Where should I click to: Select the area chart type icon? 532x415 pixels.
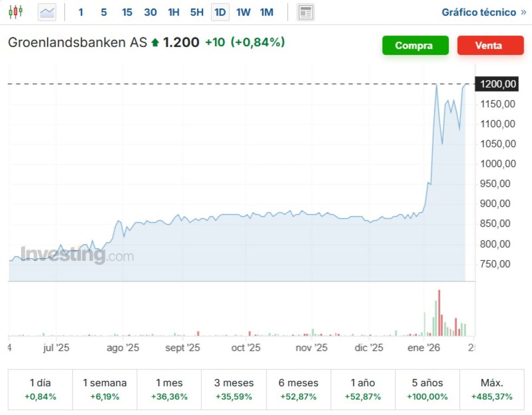point(47,12)
